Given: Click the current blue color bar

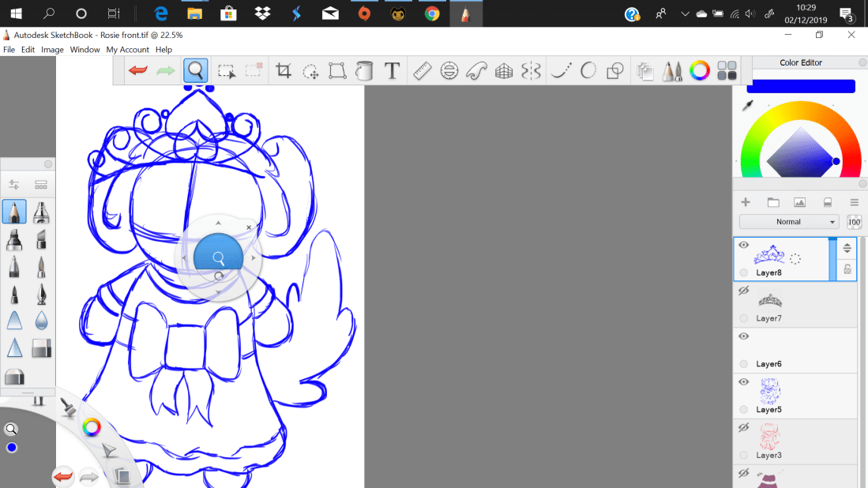Looking at the screenshot, I should pyautogui.click(x=801, y=86).
